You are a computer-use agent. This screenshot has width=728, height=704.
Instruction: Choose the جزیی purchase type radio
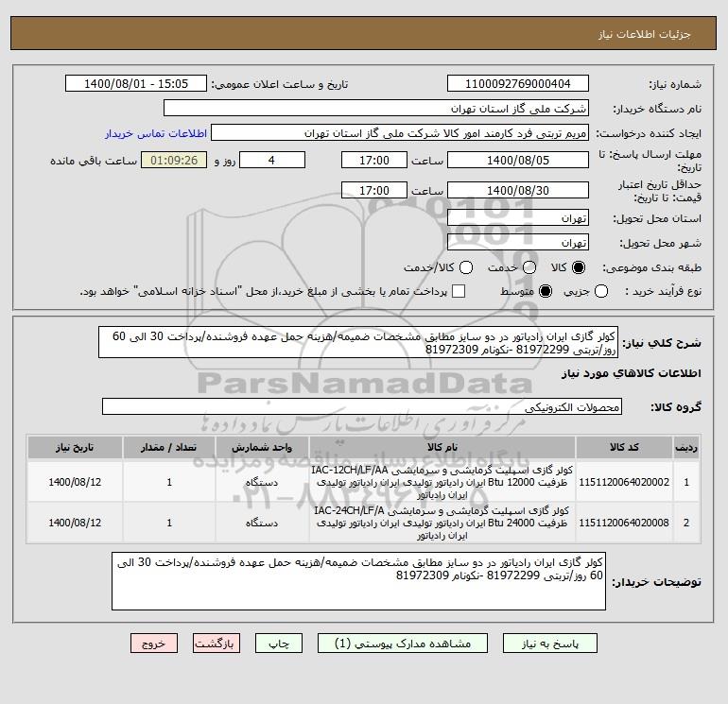601,291
